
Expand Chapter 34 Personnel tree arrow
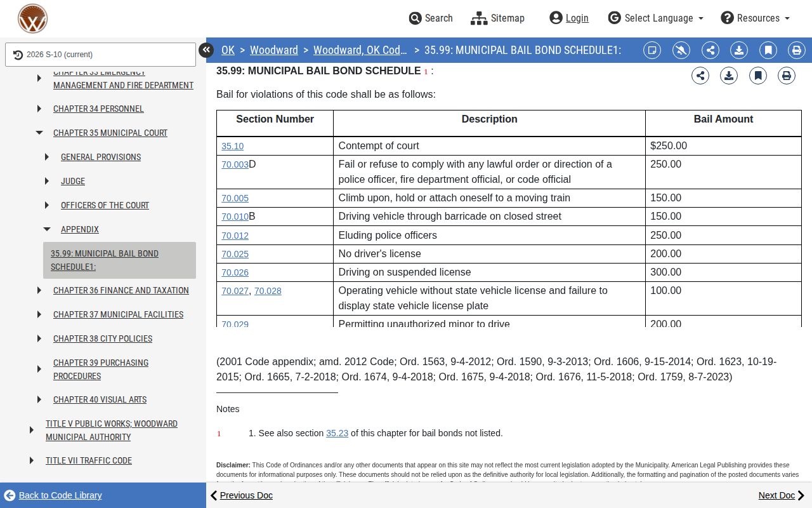click(39, 109)
